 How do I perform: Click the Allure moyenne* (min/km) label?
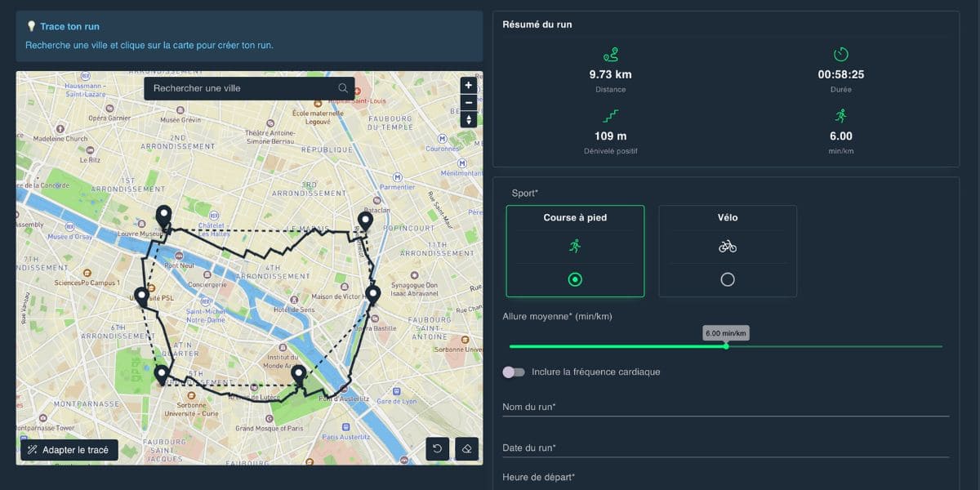point(557,316)
